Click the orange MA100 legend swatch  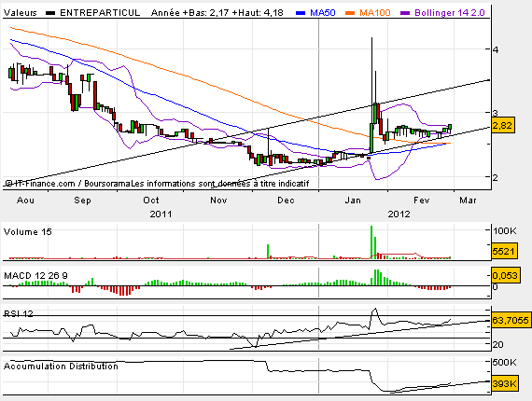350,13
